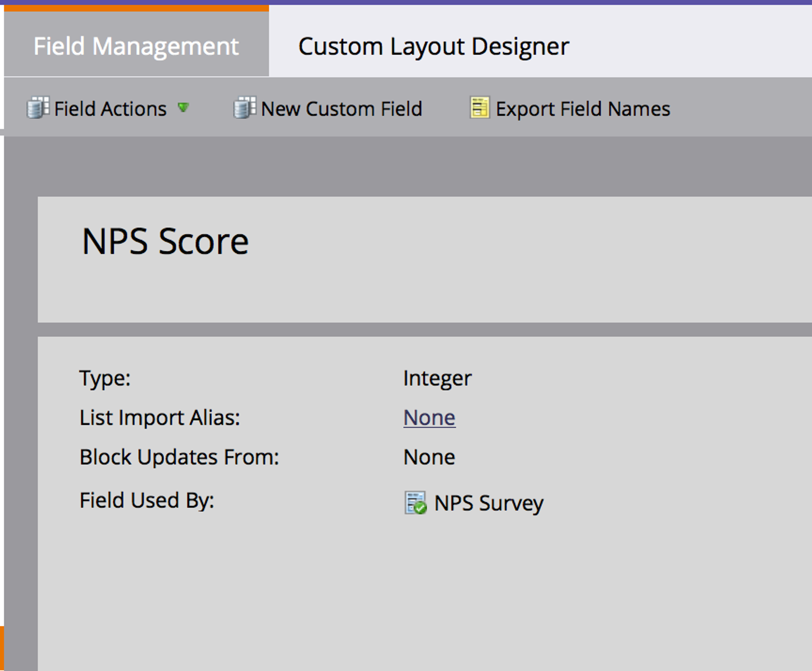This screenshot has width=812, height=671.
Task: Click the Export Field Names sheet icon
Action: pos(479,108)
